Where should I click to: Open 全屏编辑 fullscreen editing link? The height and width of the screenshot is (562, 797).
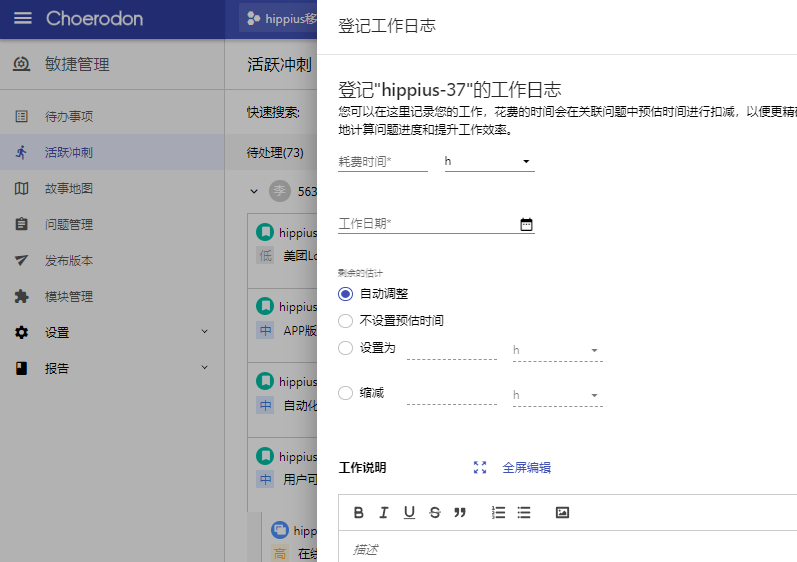[527, 467]
